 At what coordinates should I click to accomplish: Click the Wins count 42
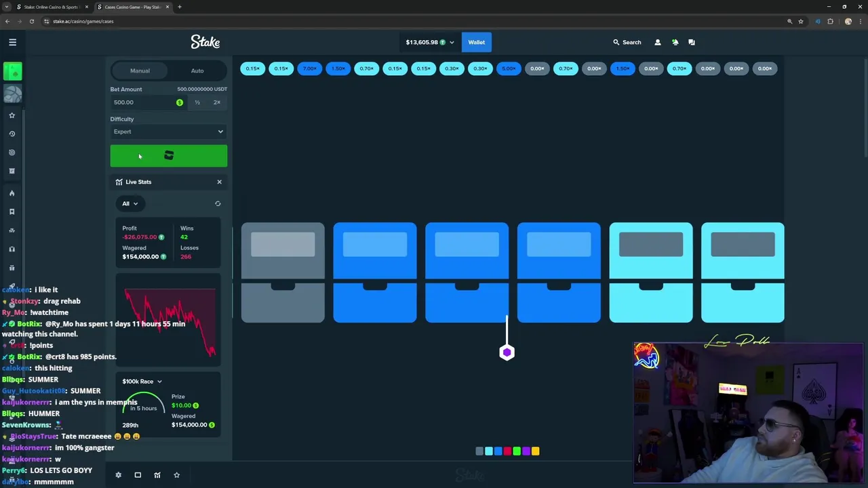[x=184, y=237]
